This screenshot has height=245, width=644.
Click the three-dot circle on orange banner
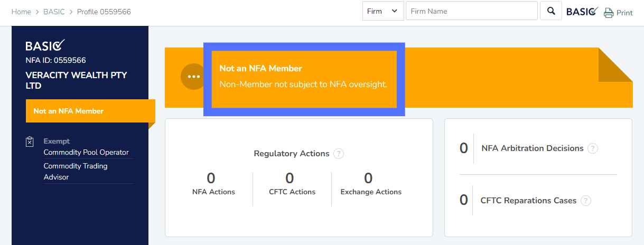tap(193, 77)
